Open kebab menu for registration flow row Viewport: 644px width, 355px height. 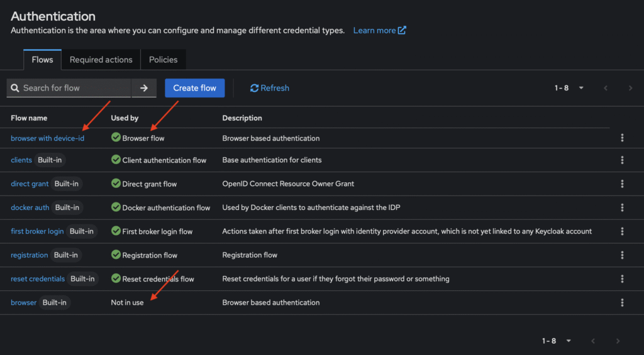point(622,255)
